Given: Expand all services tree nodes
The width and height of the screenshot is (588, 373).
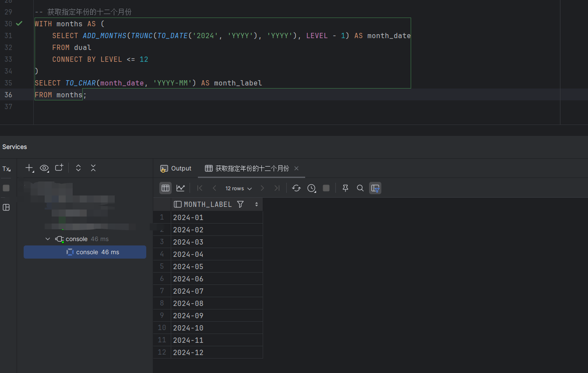Looking at the screenshot, I should (x=78, y=168).
